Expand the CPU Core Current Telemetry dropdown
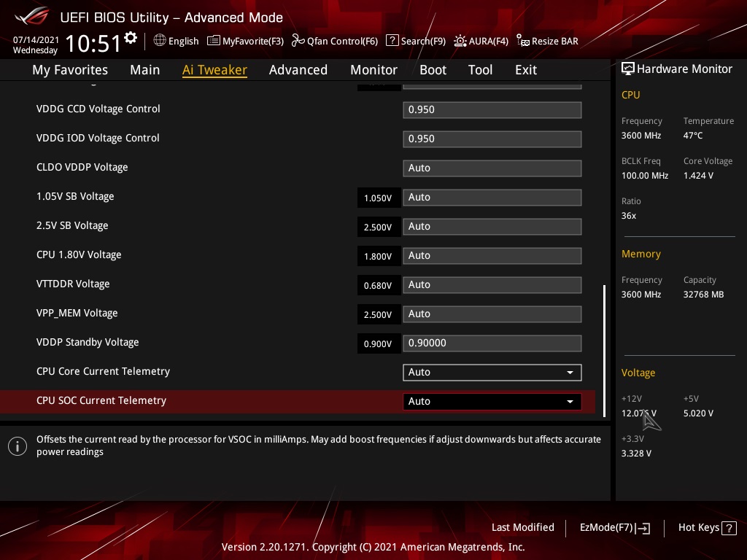747x560 pixels. (492, 373)
